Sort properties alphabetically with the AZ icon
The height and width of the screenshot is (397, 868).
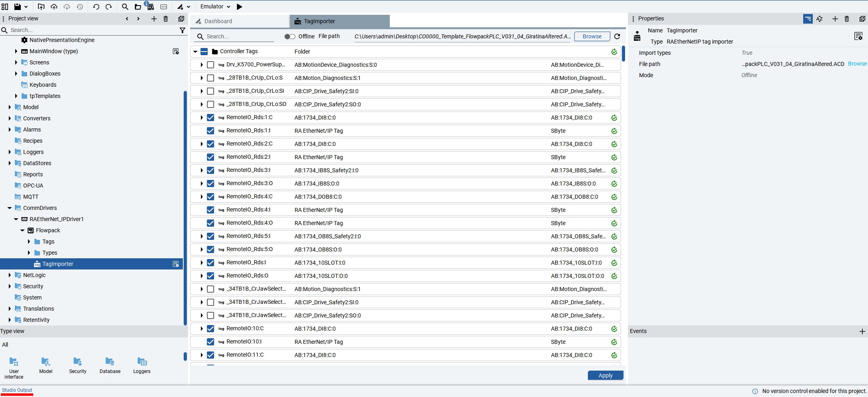point(820,19)
